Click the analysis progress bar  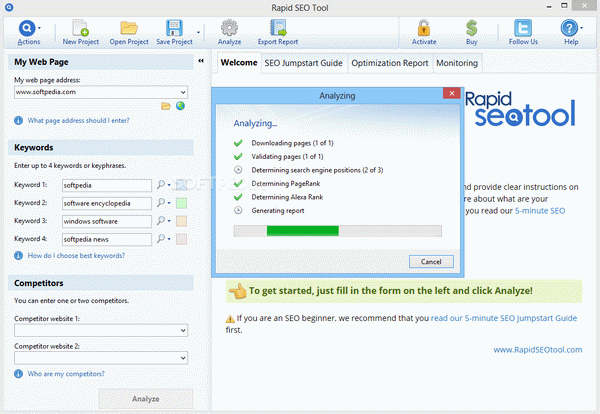(x=338, y=231)
